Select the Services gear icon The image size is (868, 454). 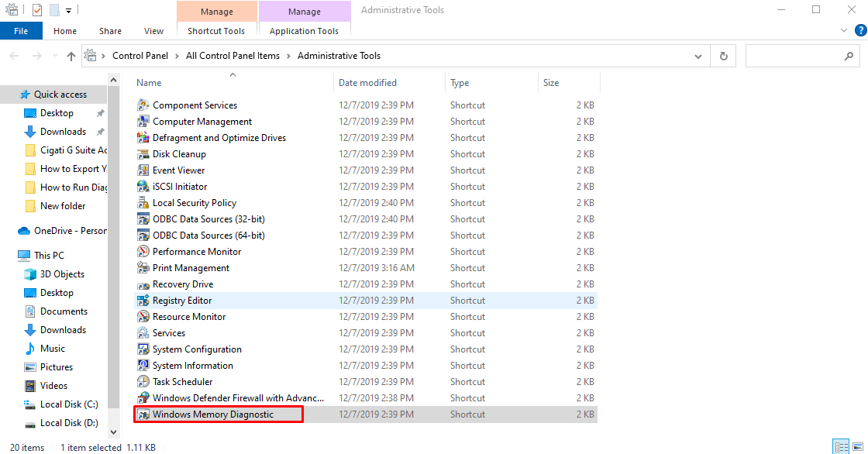[x=143, y=333]
